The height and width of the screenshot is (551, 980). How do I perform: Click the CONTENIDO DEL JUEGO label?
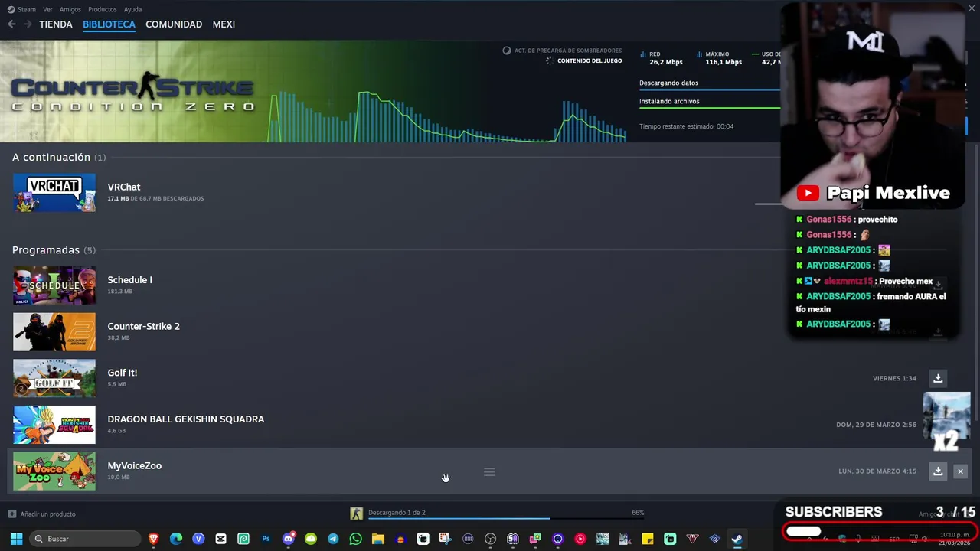[590, 60]
